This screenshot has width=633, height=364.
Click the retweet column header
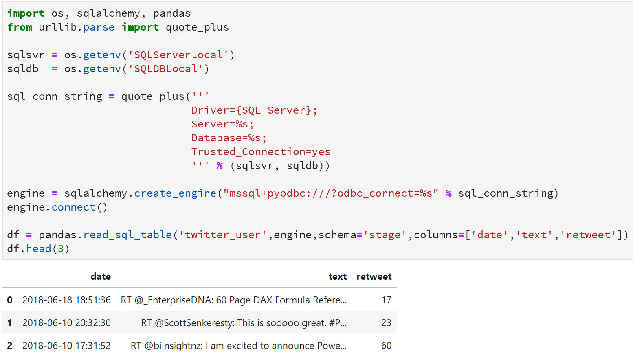[x=374, y=276]
